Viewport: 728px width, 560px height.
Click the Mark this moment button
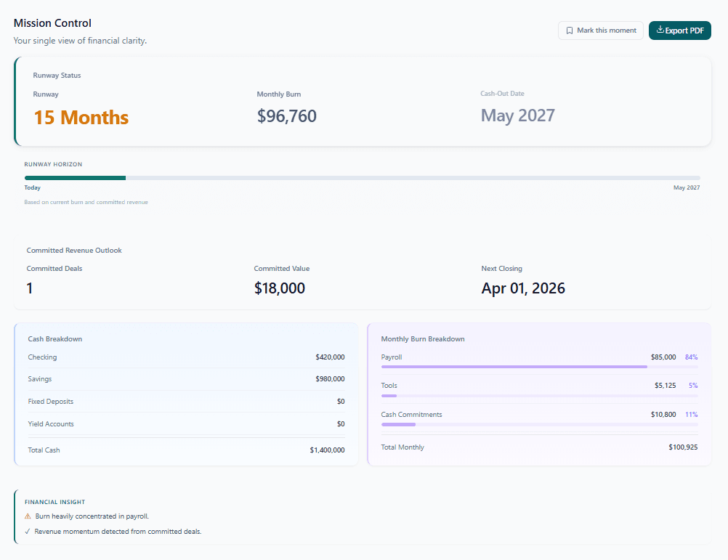click(x=601, y=30)
